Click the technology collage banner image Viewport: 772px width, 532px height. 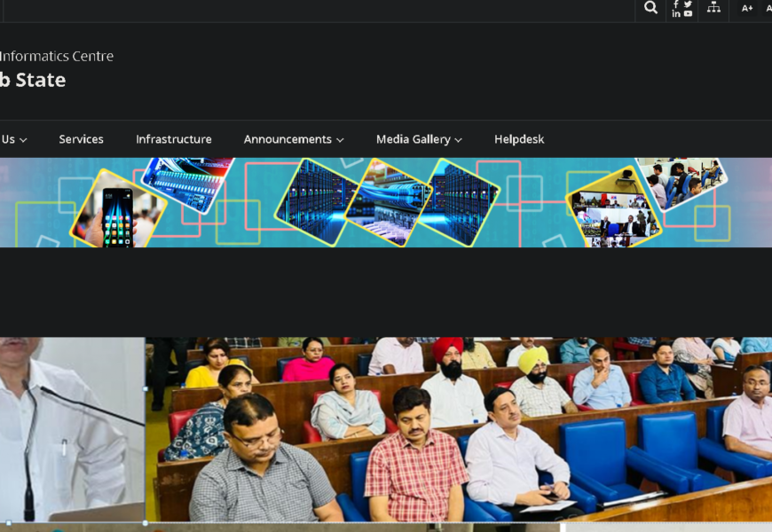[386, 202]
